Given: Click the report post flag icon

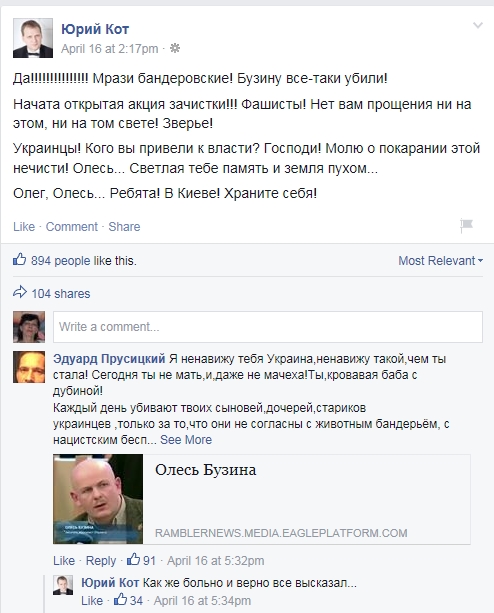Looking at the screenshot, I should [x=466, y=226].
